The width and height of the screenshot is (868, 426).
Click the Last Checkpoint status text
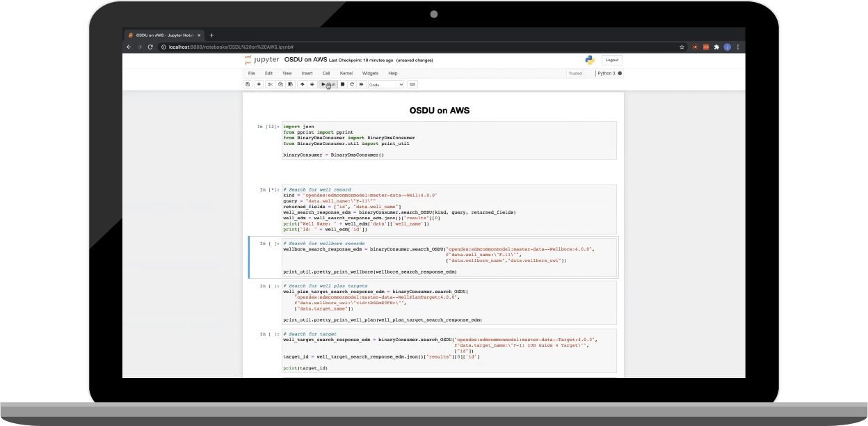[361, 61]
